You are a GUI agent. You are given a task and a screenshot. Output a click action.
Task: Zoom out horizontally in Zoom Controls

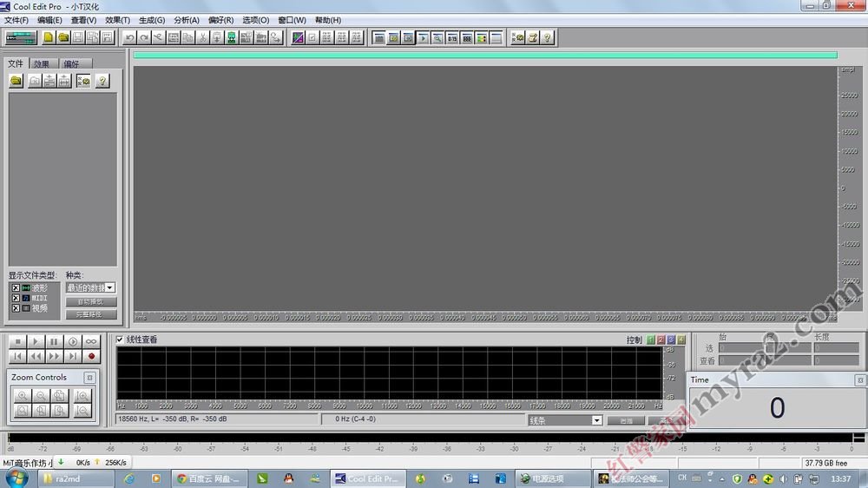coord(41,395)
